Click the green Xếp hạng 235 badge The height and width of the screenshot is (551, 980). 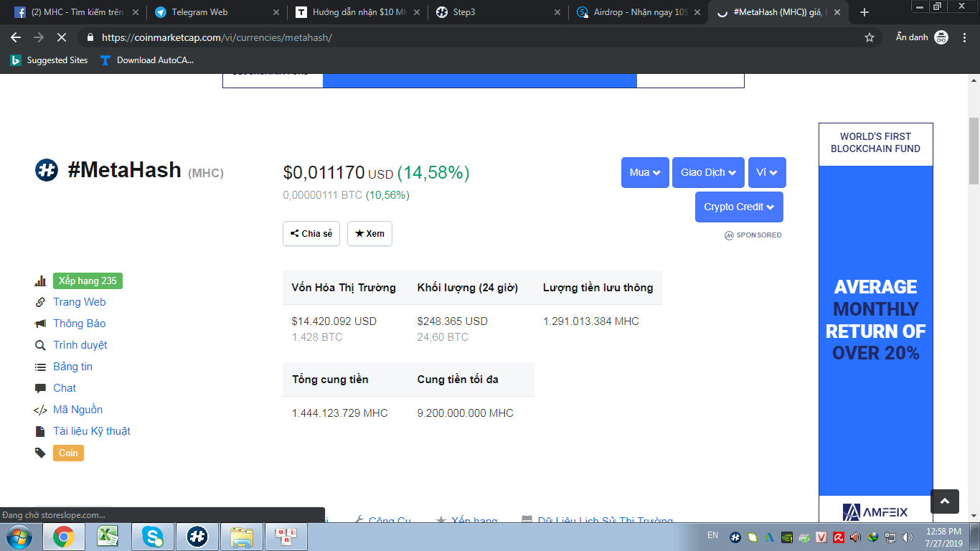tap(88, 281)
